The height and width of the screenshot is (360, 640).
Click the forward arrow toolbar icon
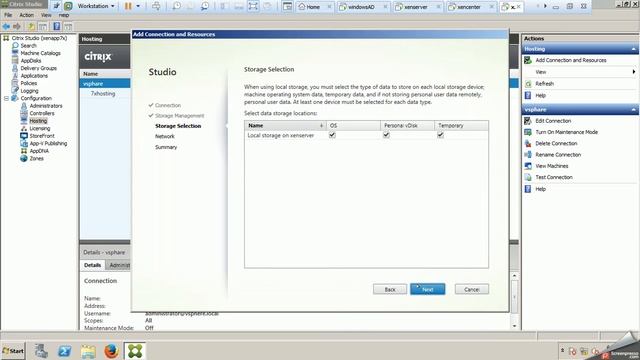pyautogui.click(x=17, y=27)
